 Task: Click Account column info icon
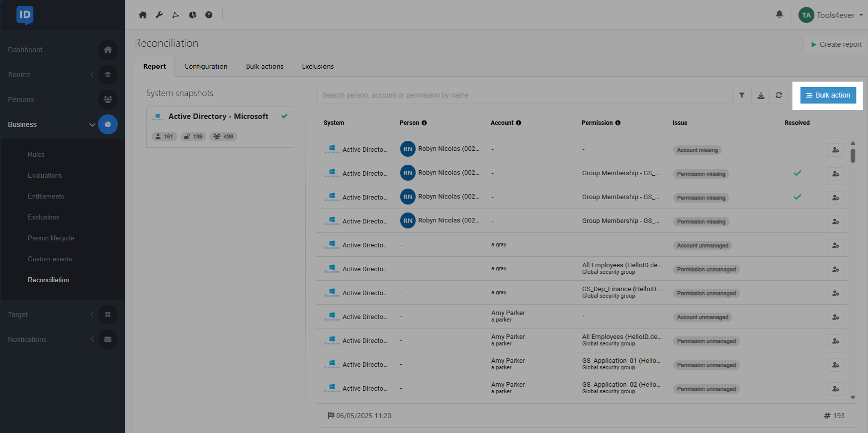click(519, 123)
